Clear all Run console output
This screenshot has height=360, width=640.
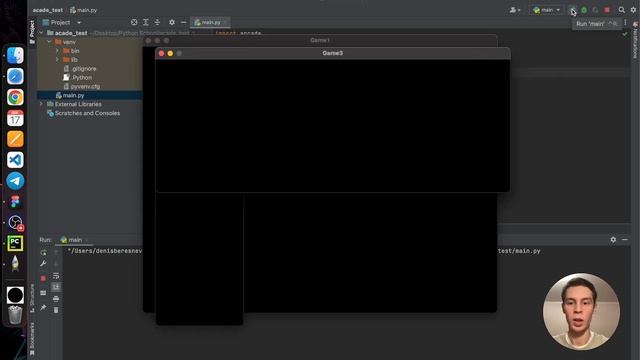(x=56, y=310)
